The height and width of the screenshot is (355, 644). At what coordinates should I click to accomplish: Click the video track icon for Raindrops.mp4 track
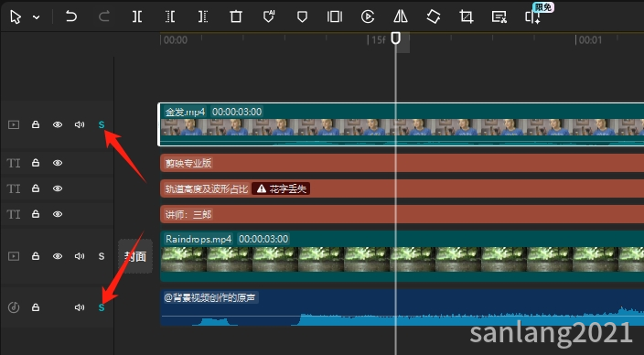click(14, 256)
